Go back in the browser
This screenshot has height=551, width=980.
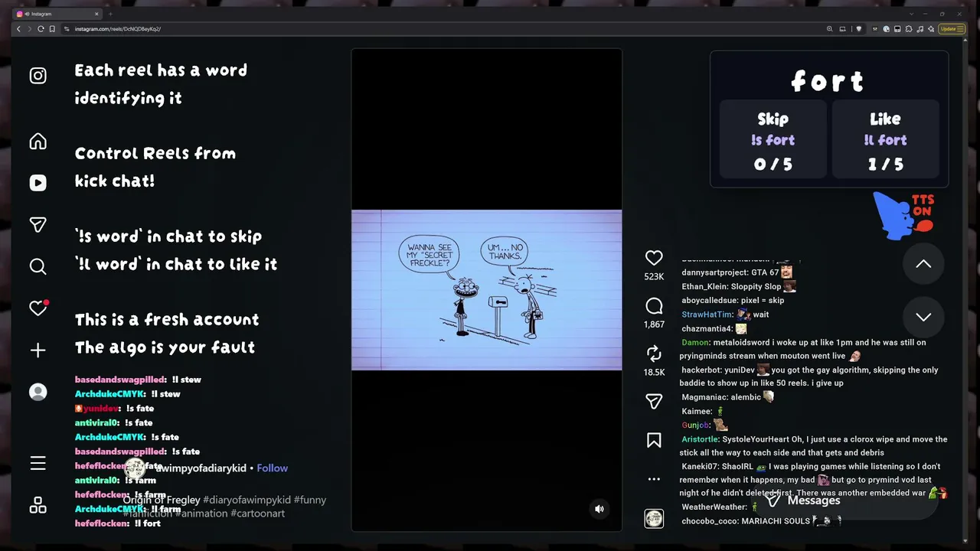(19, 29)
